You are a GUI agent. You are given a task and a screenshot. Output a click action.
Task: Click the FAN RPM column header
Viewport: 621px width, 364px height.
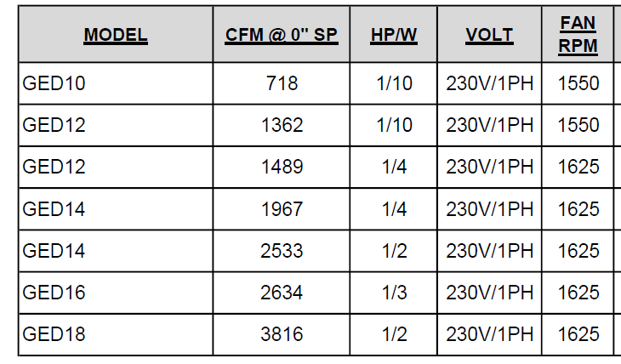pyautogui.click(x=578, y=35)
